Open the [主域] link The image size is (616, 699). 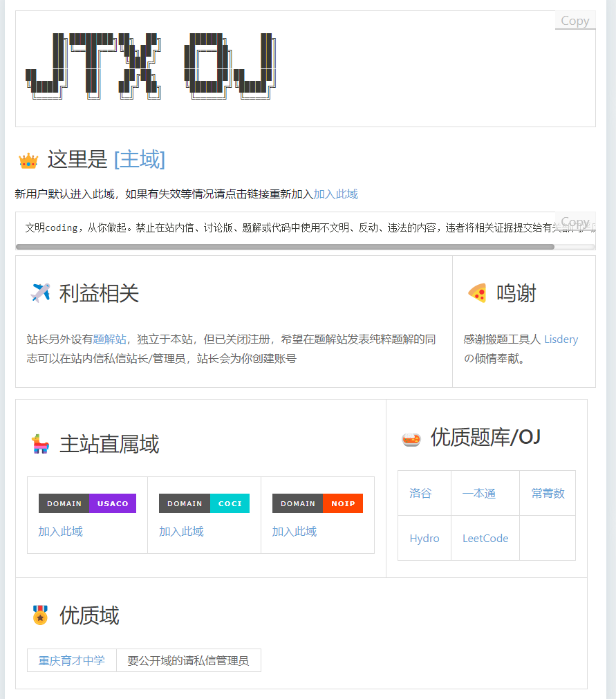(139, 160)
